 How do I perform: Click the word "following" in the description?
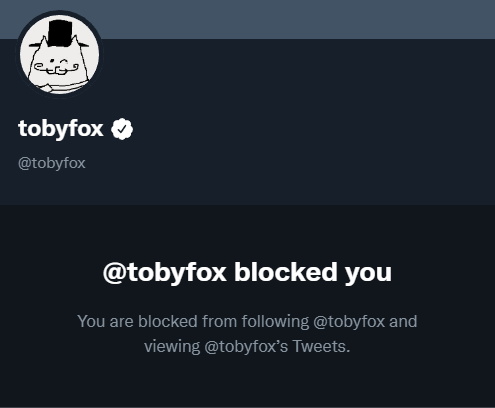click(275, 322)
